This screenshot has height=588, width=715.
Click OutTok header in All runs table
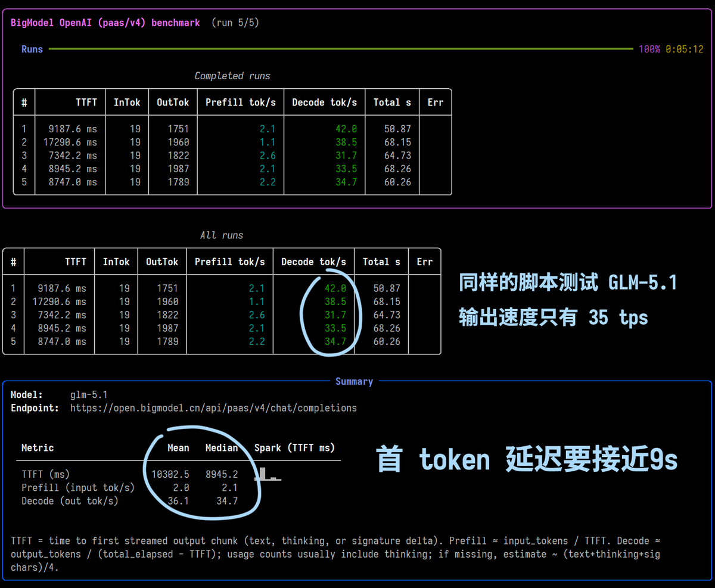pos(162,262)
